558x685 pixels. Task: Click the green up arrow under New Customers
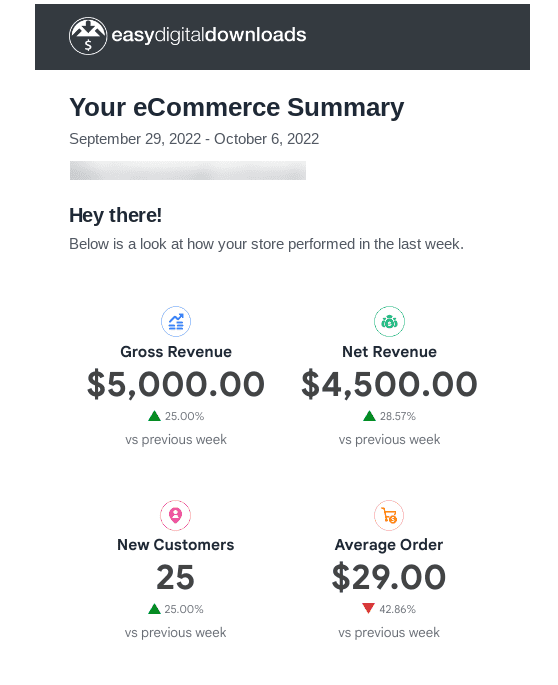154,609
